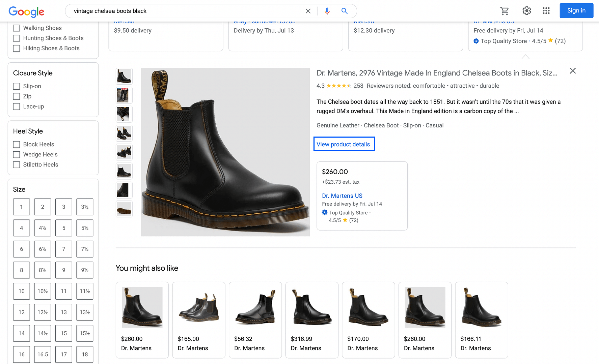This screenshot has height=364, width=599.
Task: Enable the Zip closure filter
Action: [x=17, y=96]
